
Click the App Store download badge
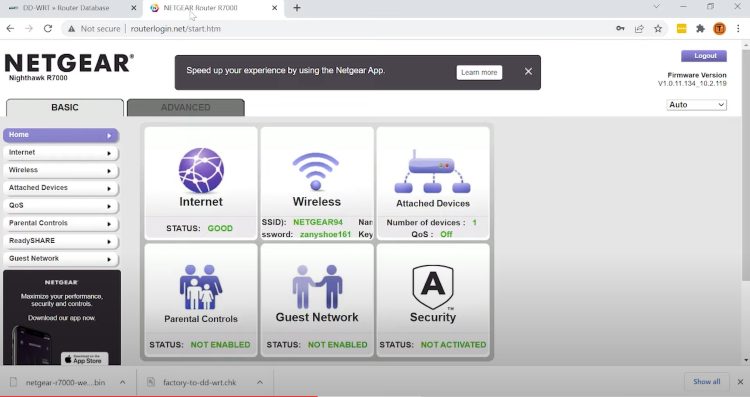pos(85,359)
